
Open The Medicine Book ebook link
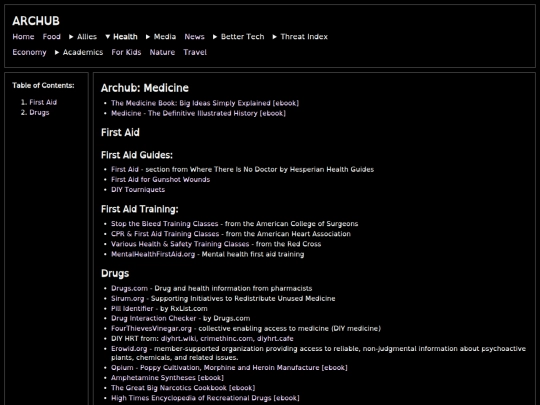click(x=205, y=103)
